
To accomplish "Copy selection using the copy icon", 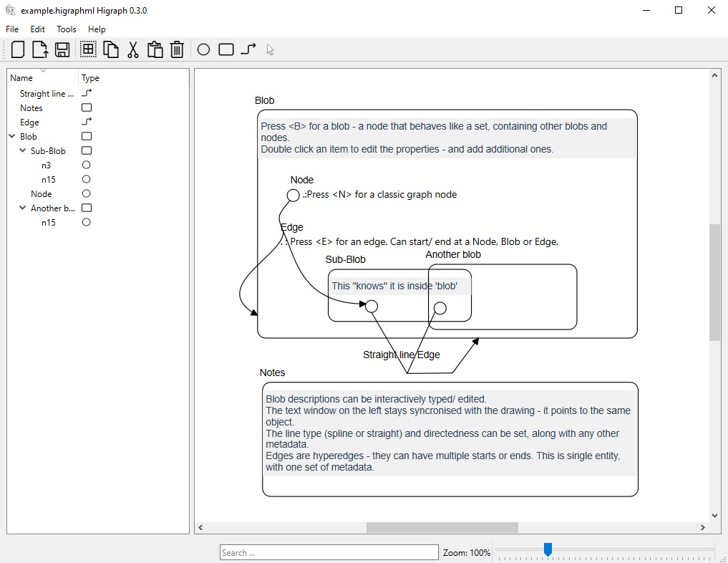I will tap(110, 49).
